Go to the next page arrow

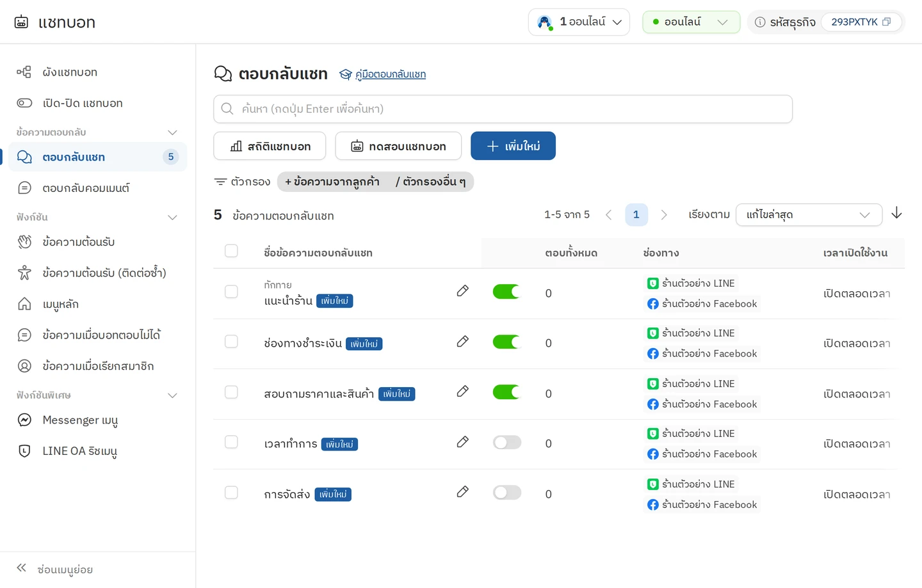point(664,215)
